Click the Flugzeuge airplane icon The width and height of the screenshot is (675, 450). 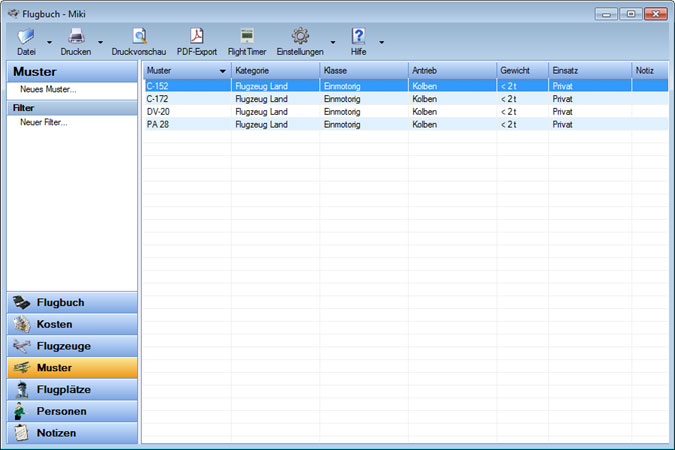coord(22,346)
